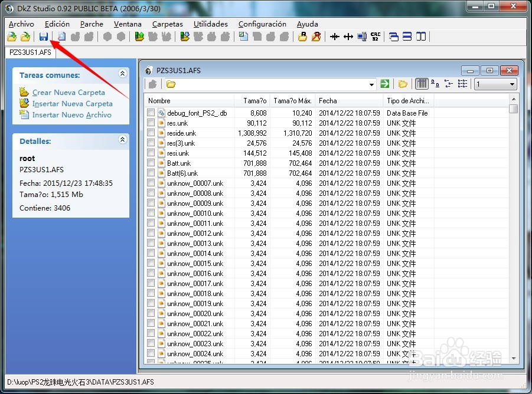Sort by the Nombre column header

[190, 101]
